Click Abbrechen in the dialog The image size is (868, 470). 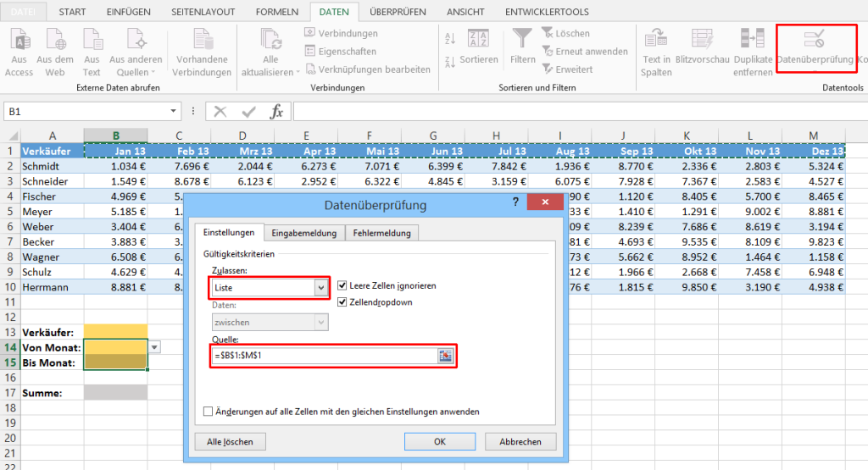[x=520, y=441]
